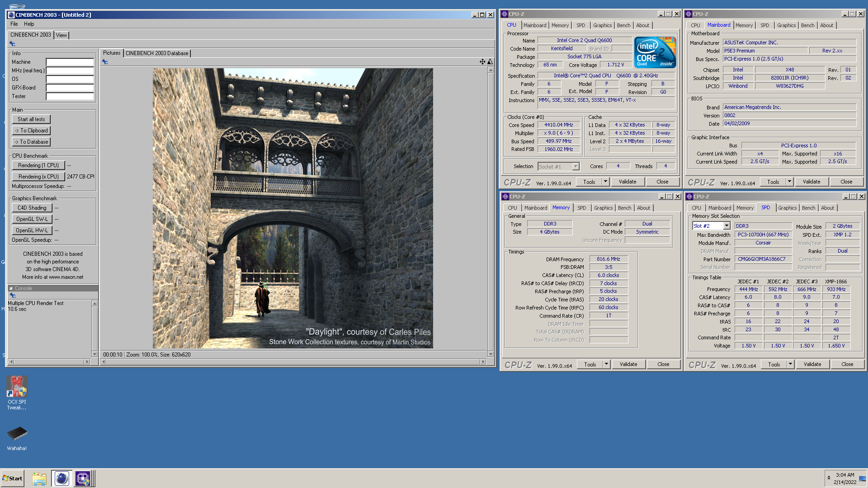This screenshot has height=488, width=868.
Task: Open Bench tab in CPU-Z CPU window
Action: tap(623, 25)
